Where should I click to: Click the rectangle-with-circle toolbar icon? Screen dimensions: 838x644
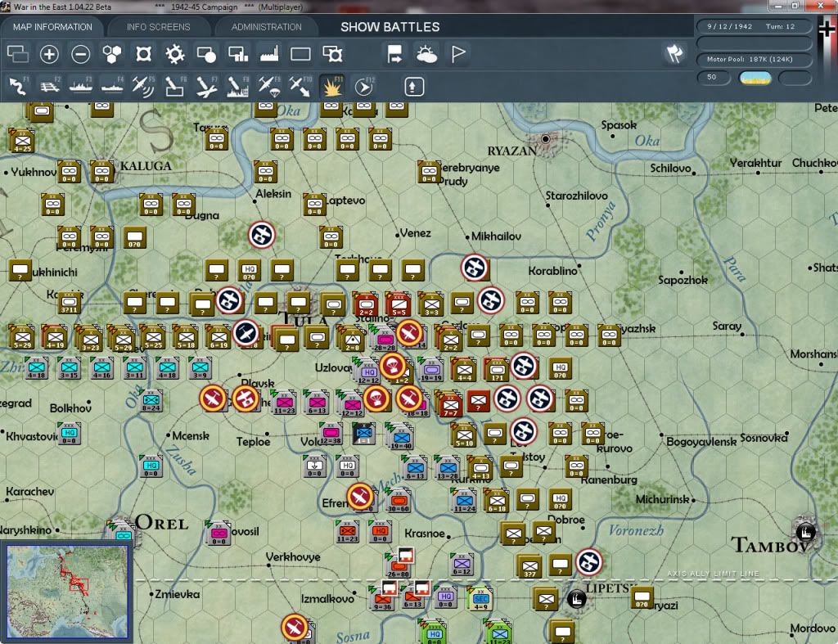click(206, 54)
